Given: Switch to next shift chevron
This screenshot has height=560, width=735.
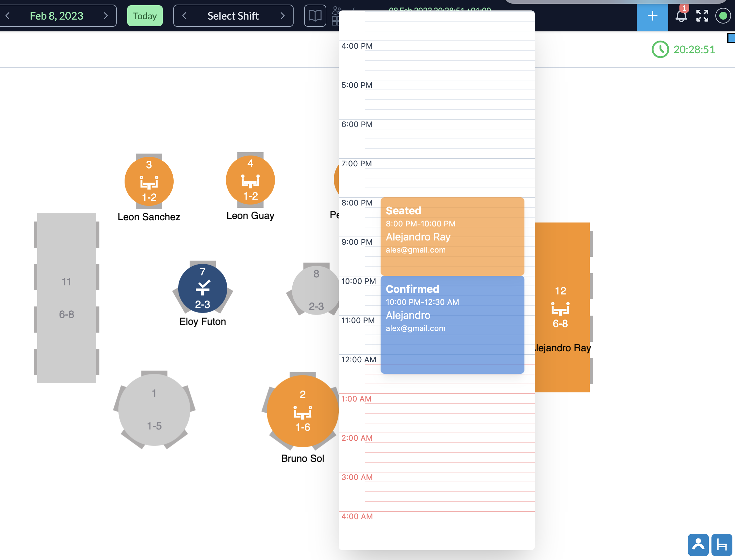Looking at the screenshot, I should coord(282,16).
